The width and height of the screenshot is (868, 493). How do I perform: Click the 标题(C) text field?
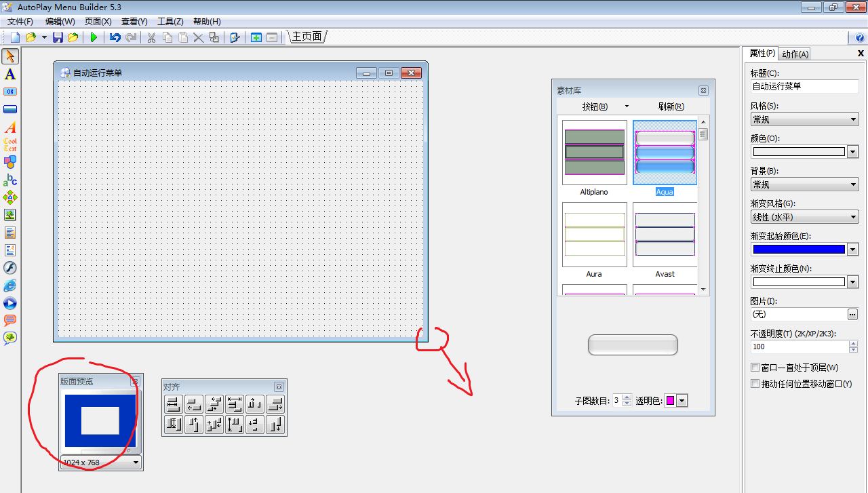(x=804, y=87)
